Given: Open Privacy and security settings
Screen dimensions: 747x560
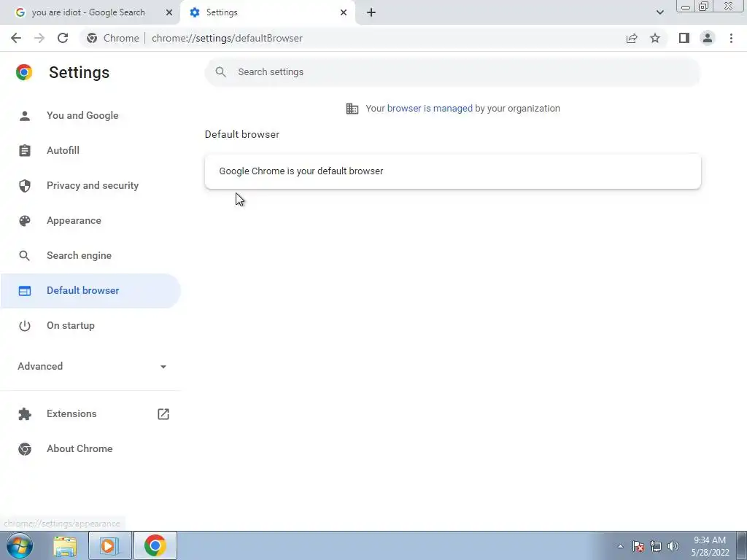Looking at the screenshot, I should coord(90,186).
